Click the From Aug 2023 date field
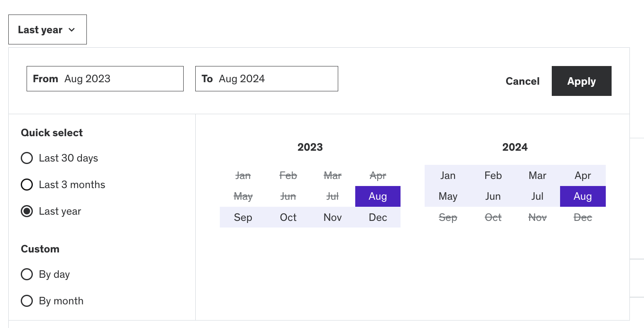This screenshot has height=328, width=644. coord(105,79)
